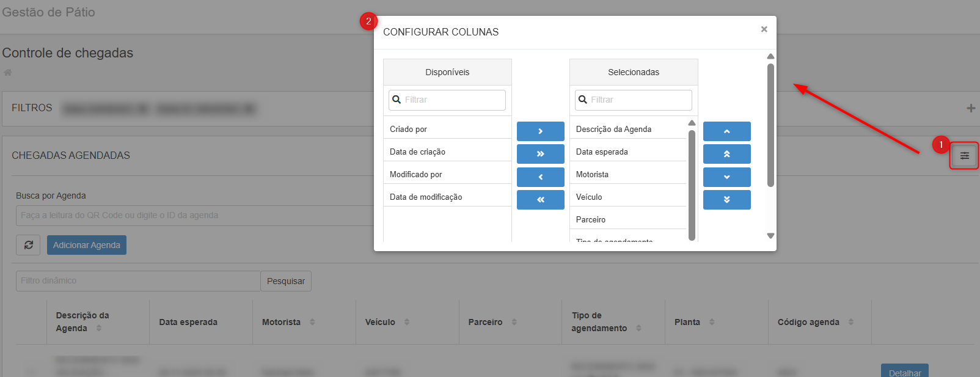This screenshot has height=377, width=980.
Task: Expand the Filtros panel with plus icon
Action: [970, 108]
